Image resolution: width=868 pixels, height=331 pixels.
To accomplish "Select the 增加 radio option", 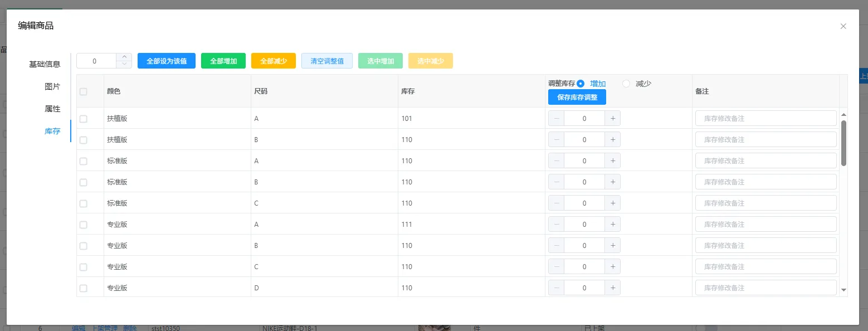I will pos(581,84).
